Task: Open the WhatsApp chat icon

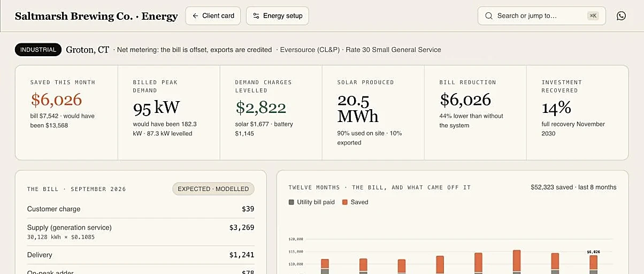Action: click(621, 16)
